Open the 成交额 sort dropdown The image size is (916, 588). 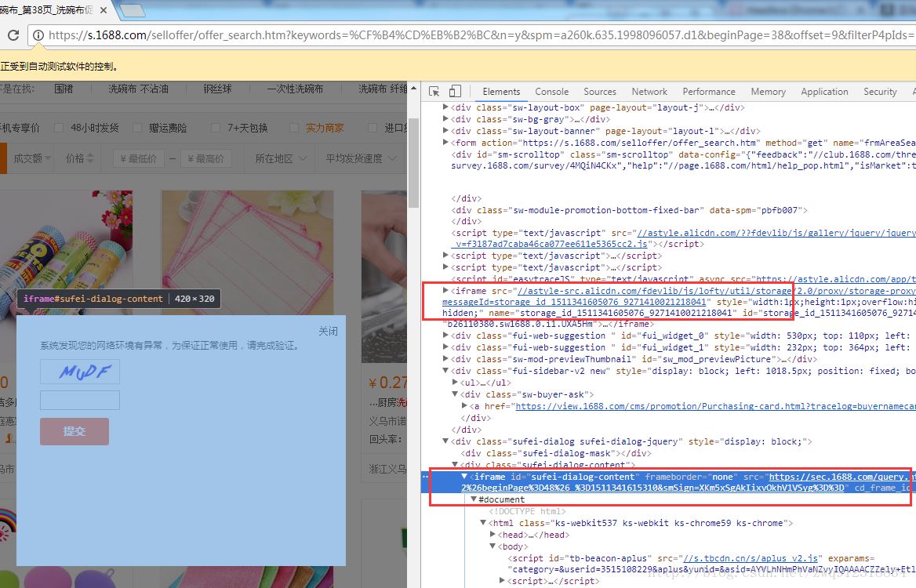click(x=32, y=158)
